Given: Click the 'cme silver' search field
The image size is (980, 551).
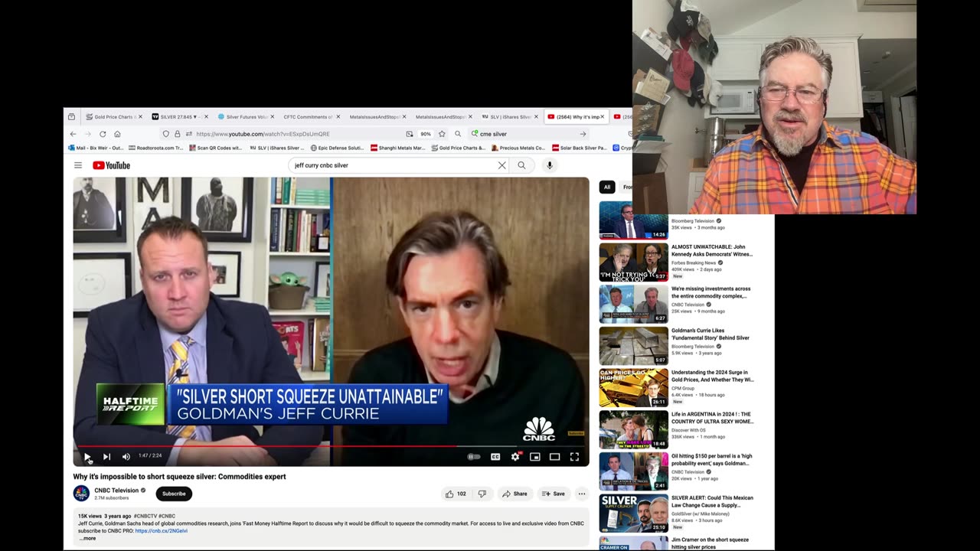Looking at the screenshot, I should [528, 134].
